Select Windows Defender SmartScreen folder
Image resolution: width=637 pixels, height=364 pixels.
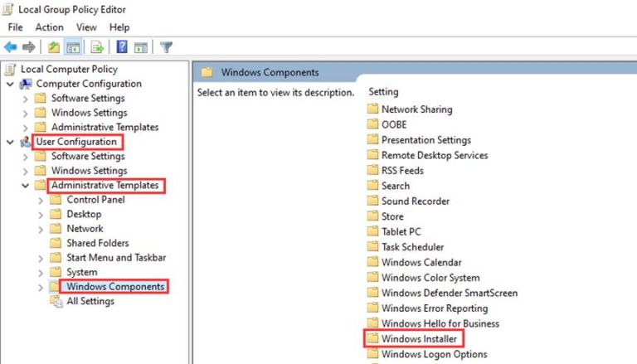(x=449, y=293)
